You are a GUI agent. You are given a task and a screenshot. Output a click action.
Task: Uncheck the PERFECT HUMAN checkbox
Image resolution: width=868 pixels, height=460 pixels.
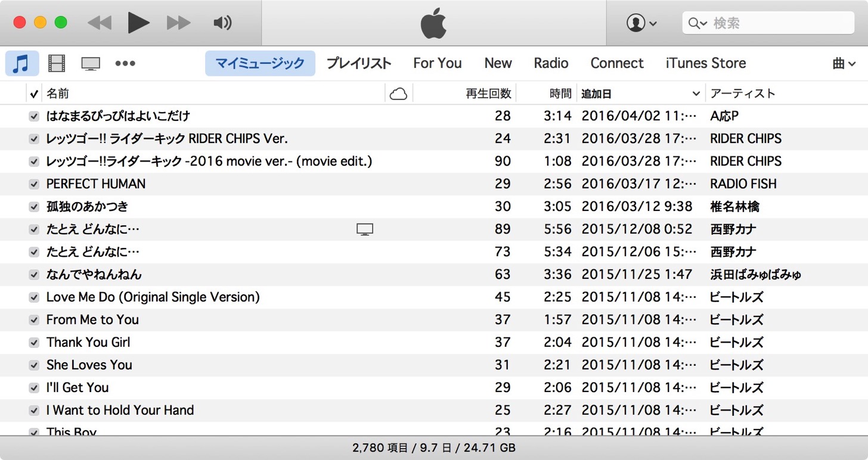(34, 184)
